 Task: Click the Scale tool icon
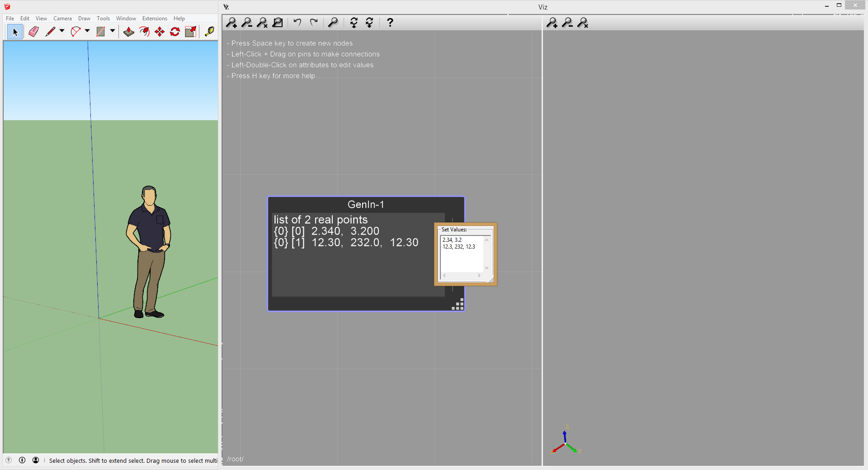(x=191, y=32)
